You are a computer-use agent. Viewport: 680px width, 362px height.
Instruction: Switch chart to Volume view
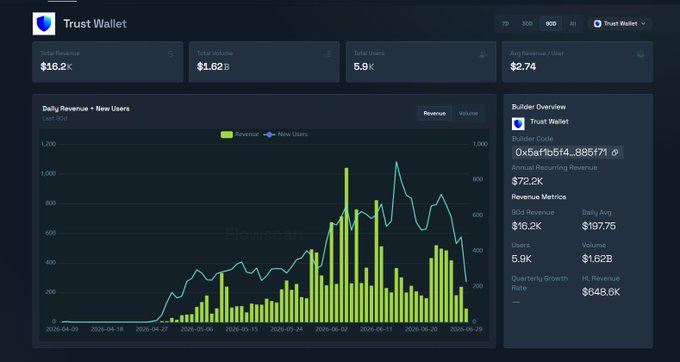468,114
